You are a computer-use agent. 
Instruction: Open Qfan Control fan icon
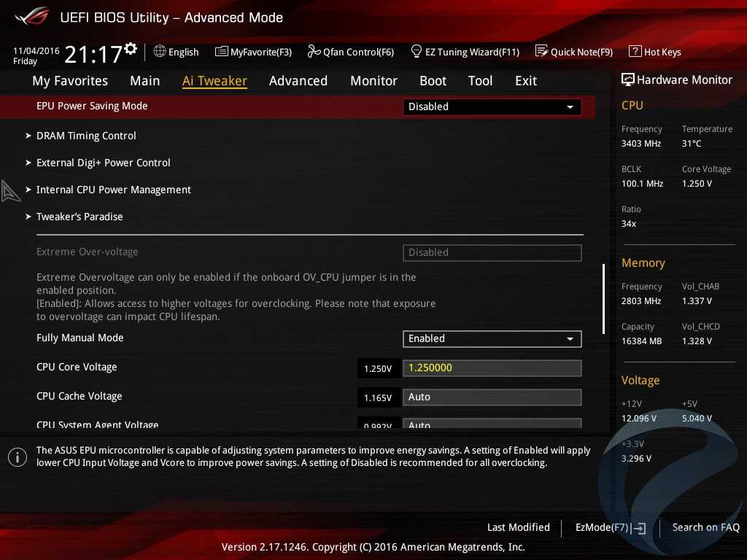click(314, 51)
